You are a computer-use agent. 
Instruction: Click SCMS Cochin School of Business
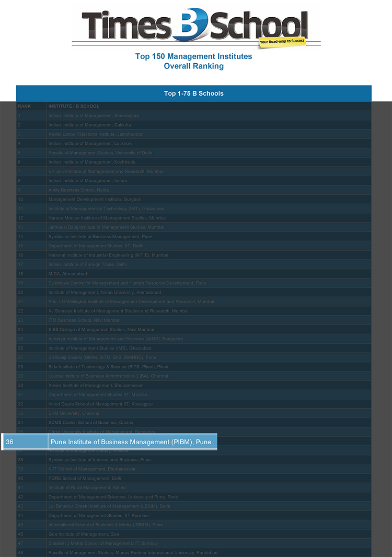pos(90,422)
